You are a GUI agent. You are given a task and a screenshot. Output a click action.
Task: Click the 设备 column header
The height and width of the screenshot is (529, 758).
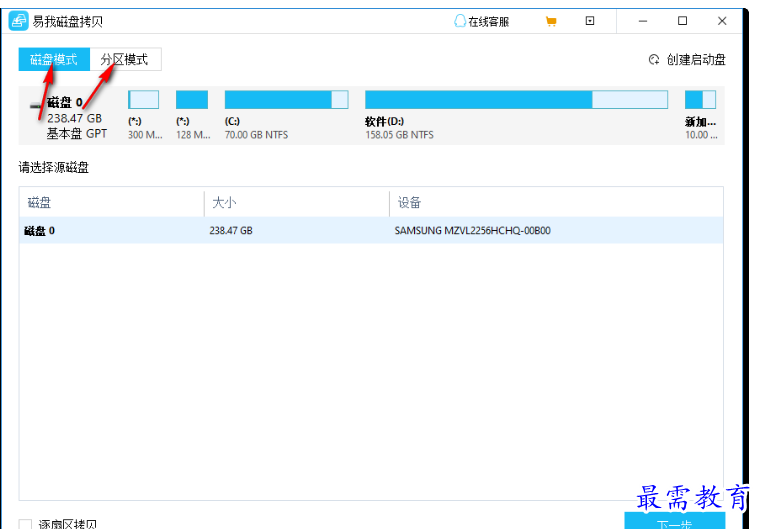coord(556,203)
